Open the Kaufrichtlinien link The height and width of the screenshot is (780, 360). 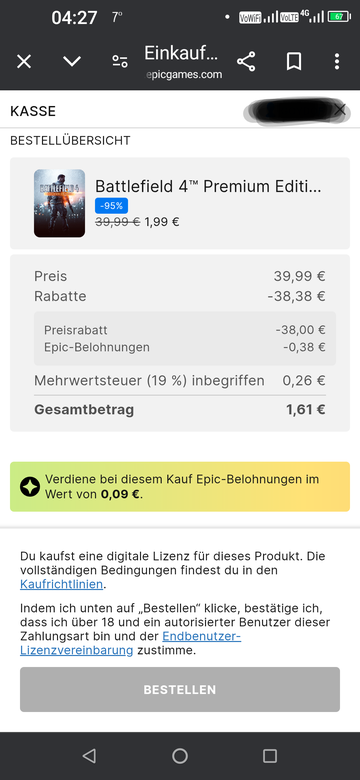click(x=62, y=584)
